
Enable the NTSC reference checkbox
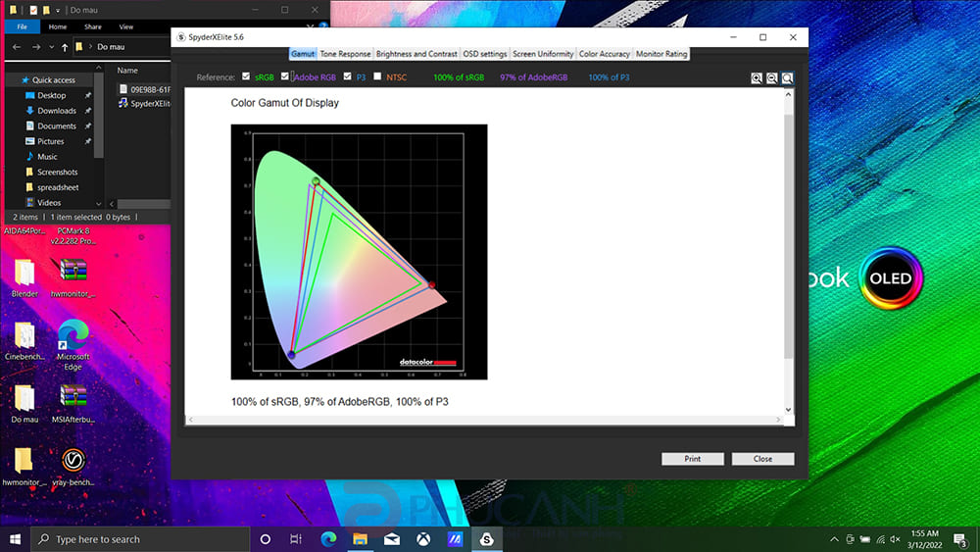(377, 76)
